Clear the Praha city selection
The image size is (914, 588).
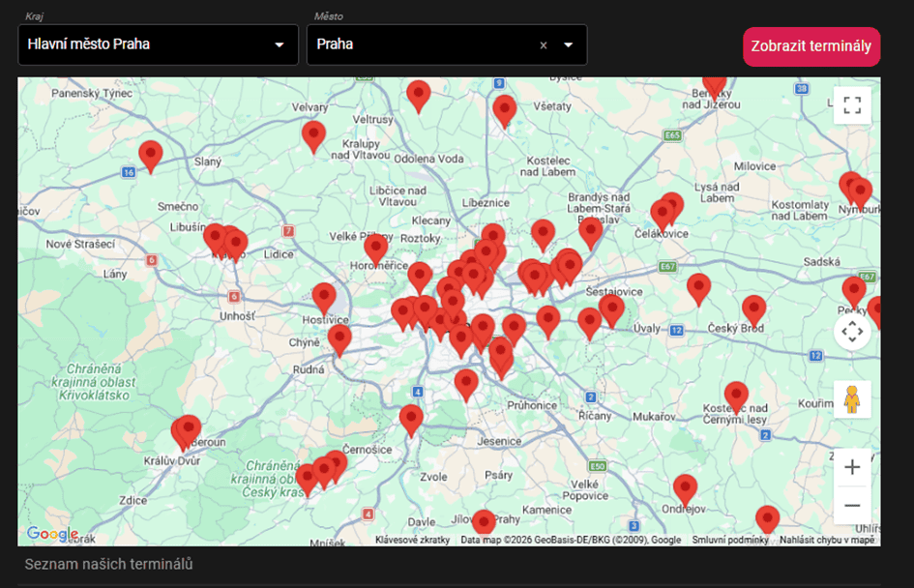pos(544,44)
